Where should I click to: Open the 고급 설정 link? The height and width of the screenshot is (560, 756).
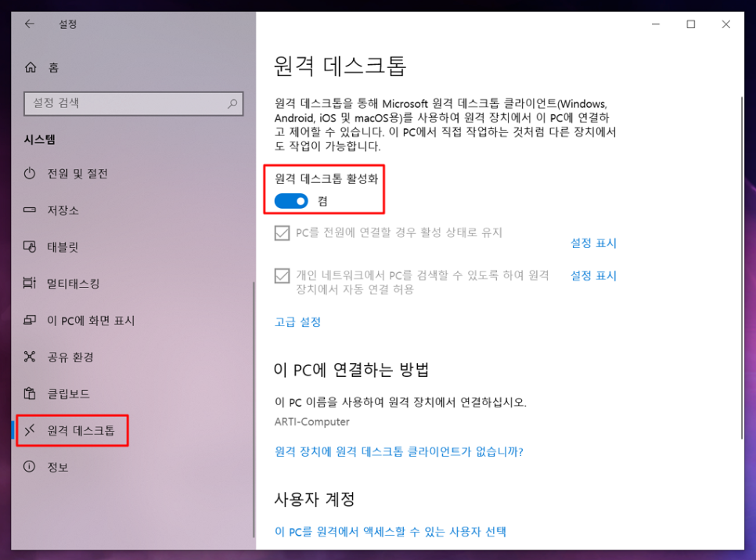point(297,322)
